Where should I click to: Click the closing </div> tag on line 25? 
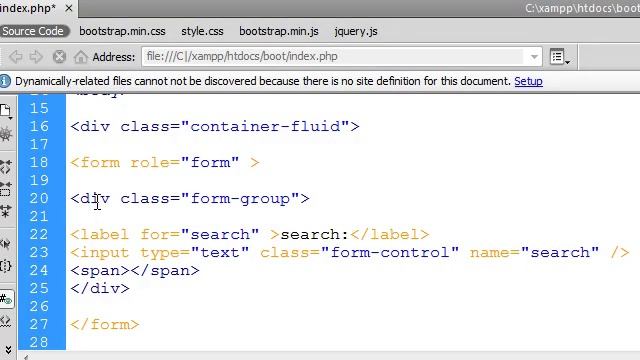[x=100, y=289]
